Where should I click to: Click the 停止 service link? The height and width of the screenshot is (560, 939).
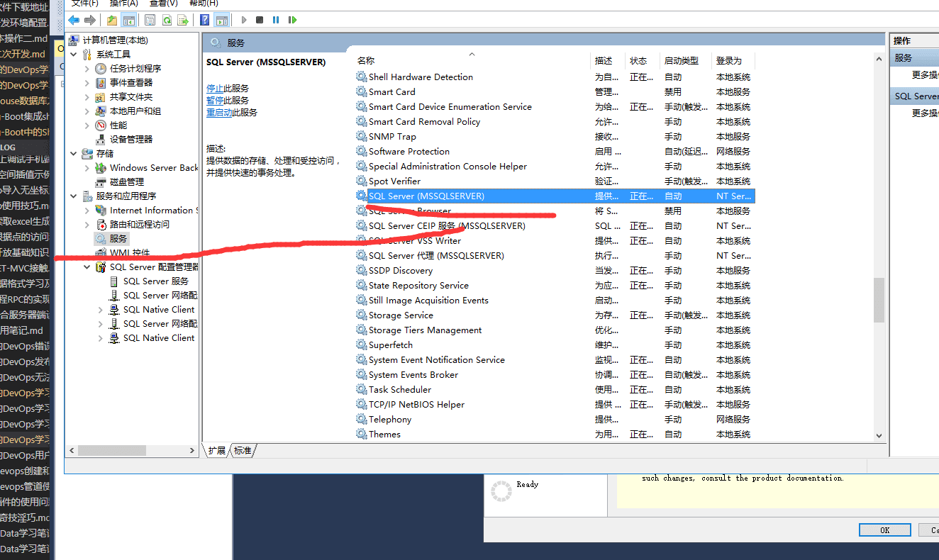pyautogui.click(x=215, y=89)
